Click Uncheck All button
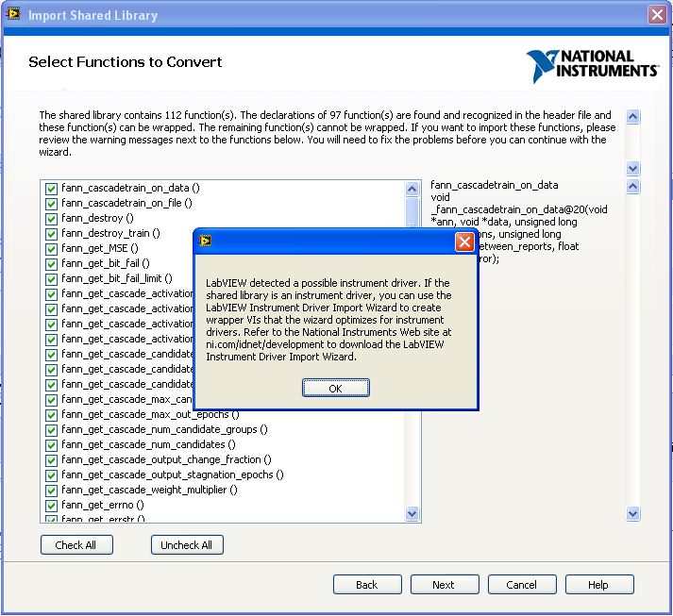The image size is (673, 616). (x=187, y=545)
